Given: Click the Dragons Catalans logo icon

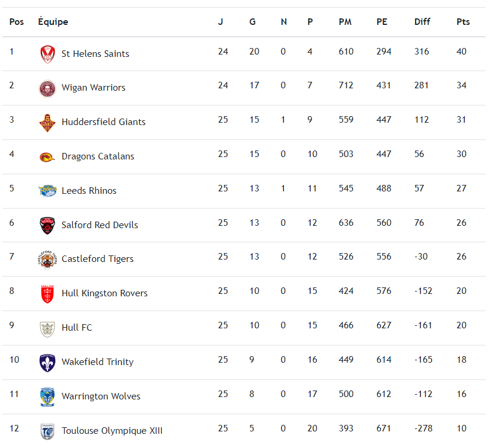Looking at the screenshot, I should point(47,157).
